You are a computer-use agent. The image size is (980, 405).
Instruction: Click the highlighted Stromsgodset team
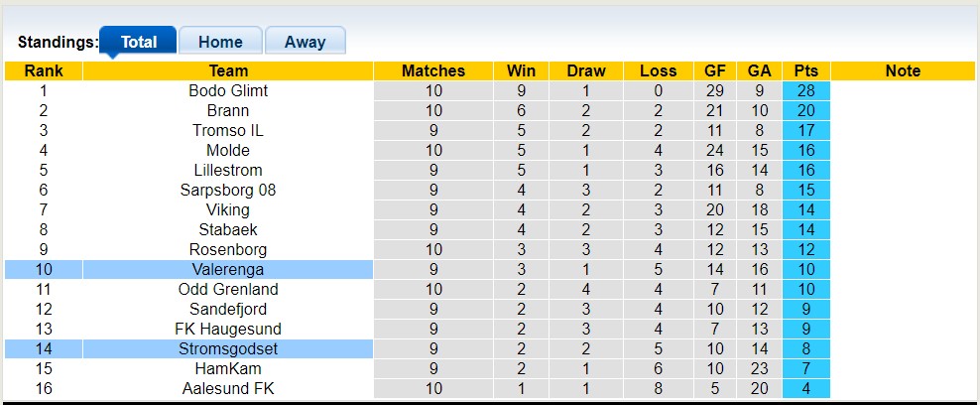[x=228, y=348]
